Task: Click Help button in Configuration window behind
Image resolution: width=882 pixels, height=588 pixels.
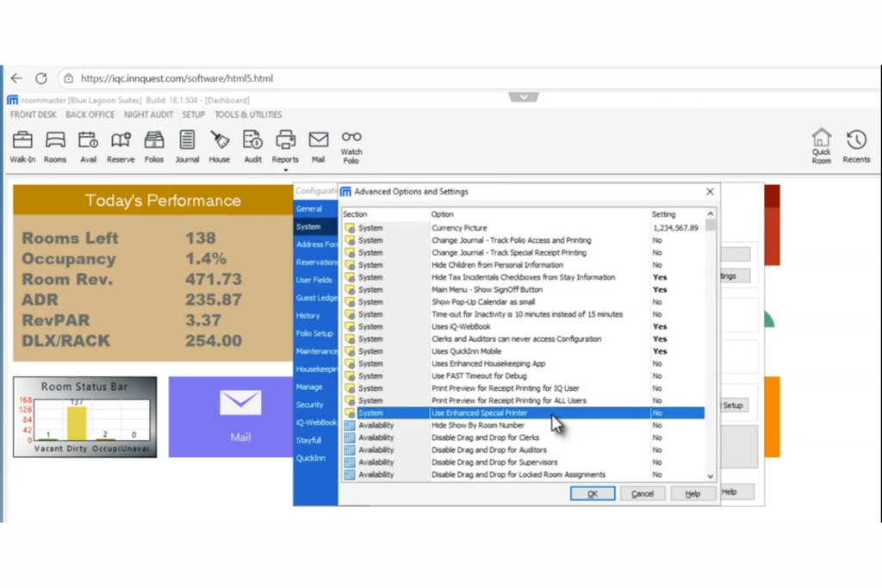Action: tap(737, 492)
